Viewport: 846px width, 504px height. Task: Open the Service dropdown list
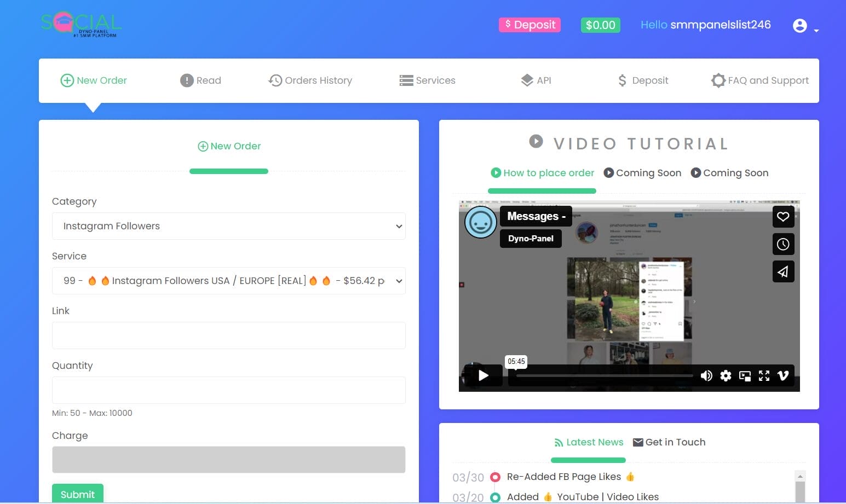(x=228, y=281)
